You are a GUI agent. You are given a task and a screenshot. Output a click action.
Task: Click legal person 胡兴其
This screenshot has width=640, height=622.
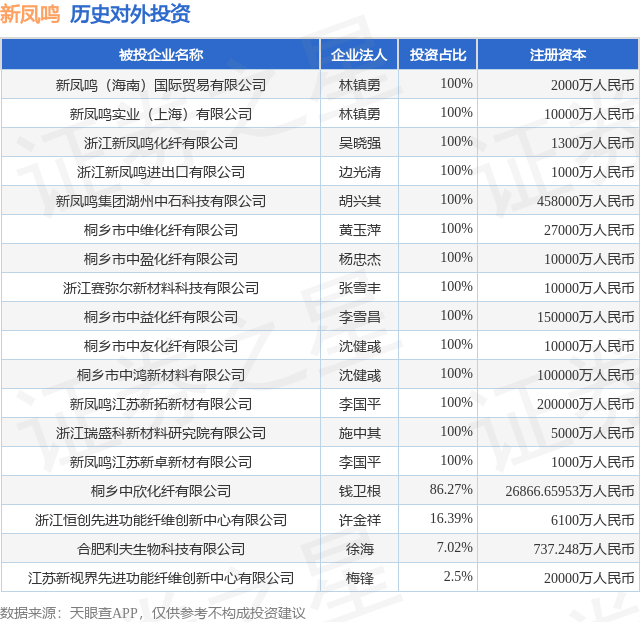(x=360, y=201)
